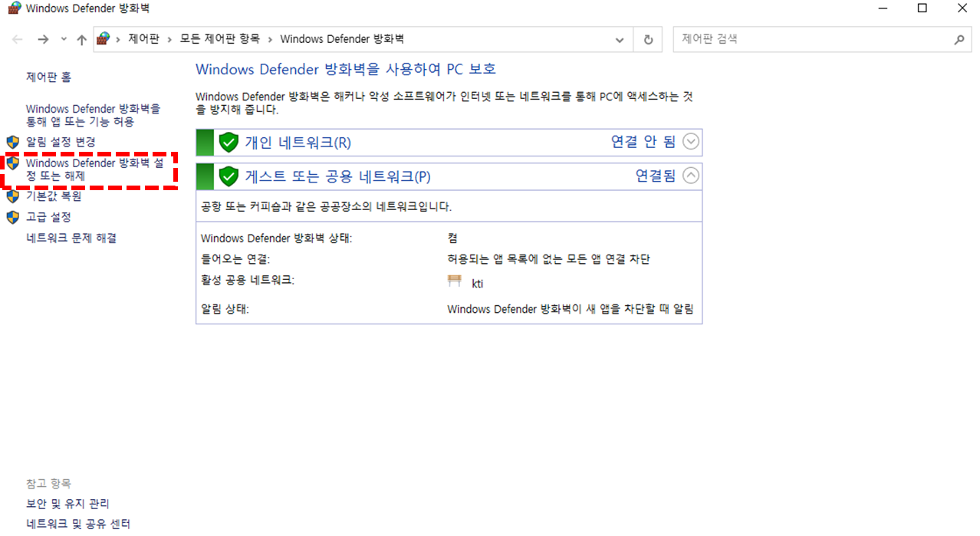The image size is (980, 536).
Task: Click the kti network name
Action: tap(478, 284)
